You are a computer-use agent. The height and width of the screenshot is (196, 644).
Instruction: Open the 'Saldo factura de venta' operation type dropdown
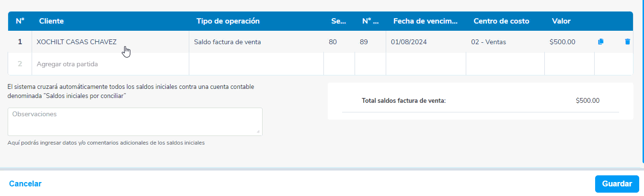pos(227,42)
